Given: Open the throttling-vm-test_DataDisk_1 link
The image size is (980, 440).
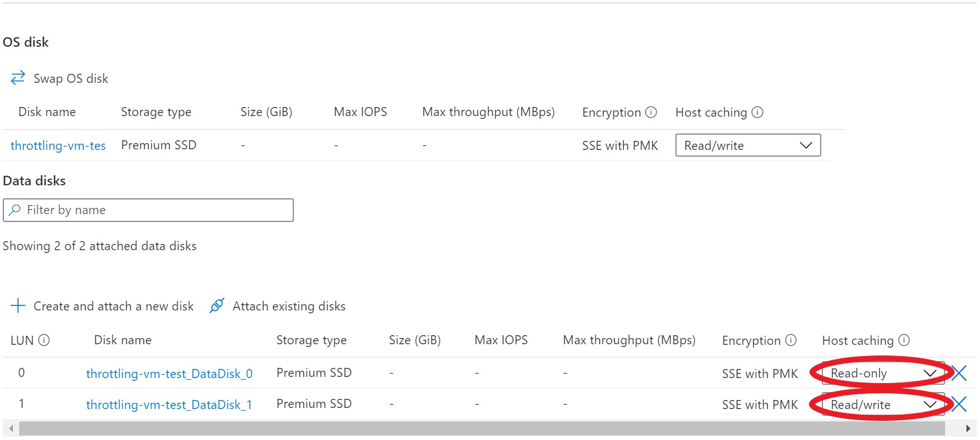Looking at the screenshot, I should point(169,405).
